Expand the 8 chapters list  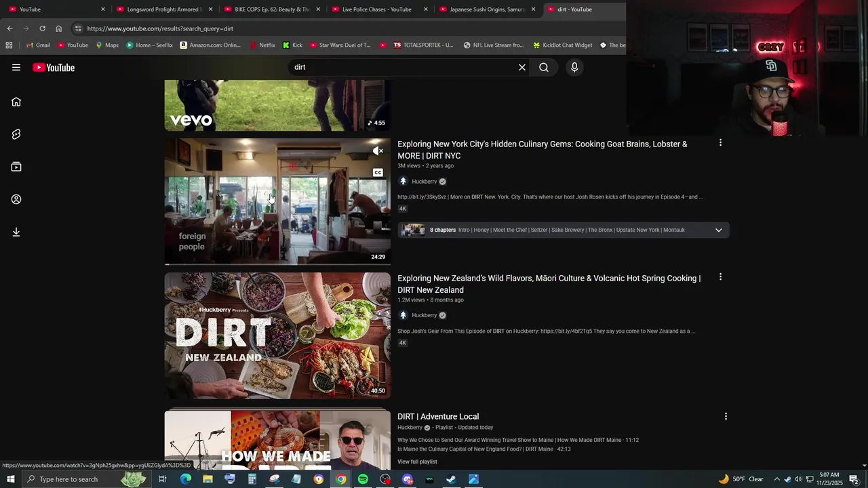[x=718, y=230]
